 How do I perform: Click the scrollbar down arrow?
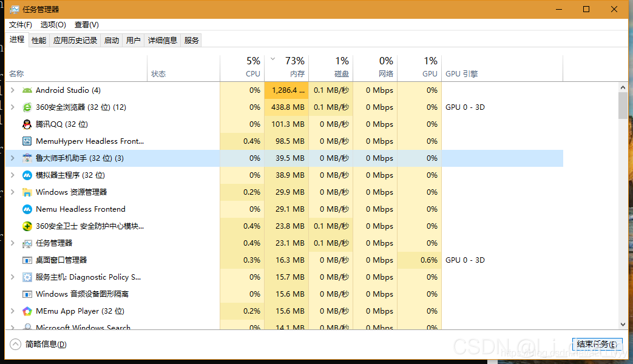click(623, 325)
